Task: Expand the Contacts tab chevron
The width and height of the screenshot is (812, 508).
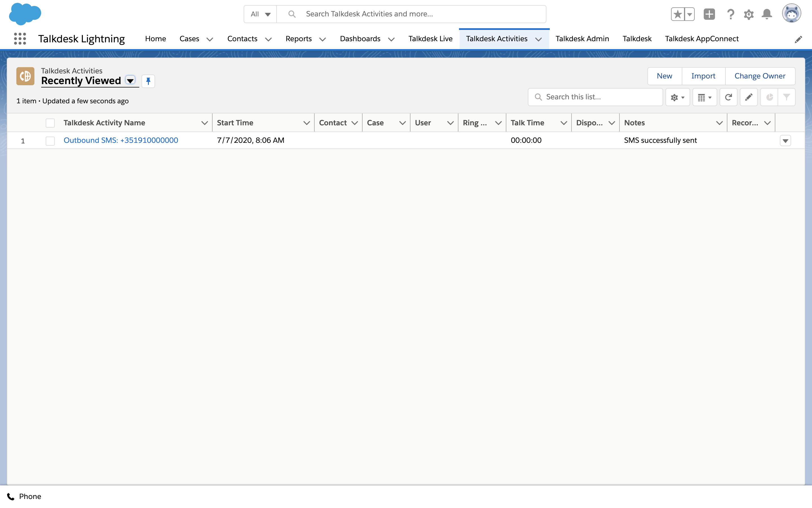Action: click(x=268, y=39)
